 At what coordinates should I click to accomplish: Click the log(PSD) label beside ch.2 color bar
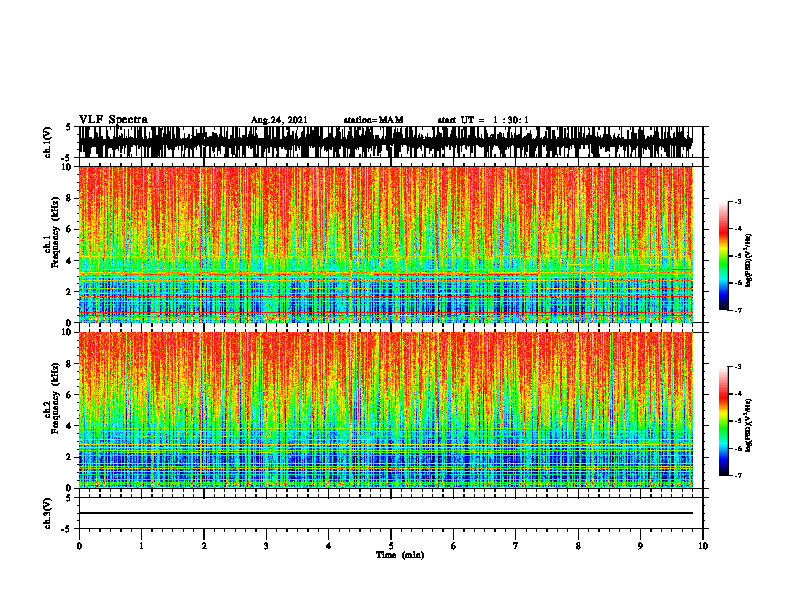[750, 425]
